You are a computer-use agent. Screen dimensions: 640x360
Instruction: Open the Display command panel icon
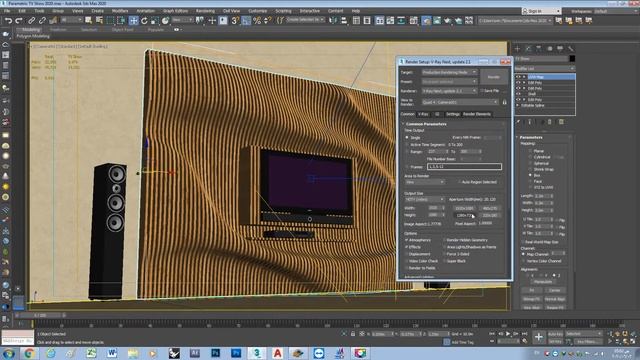560,49
